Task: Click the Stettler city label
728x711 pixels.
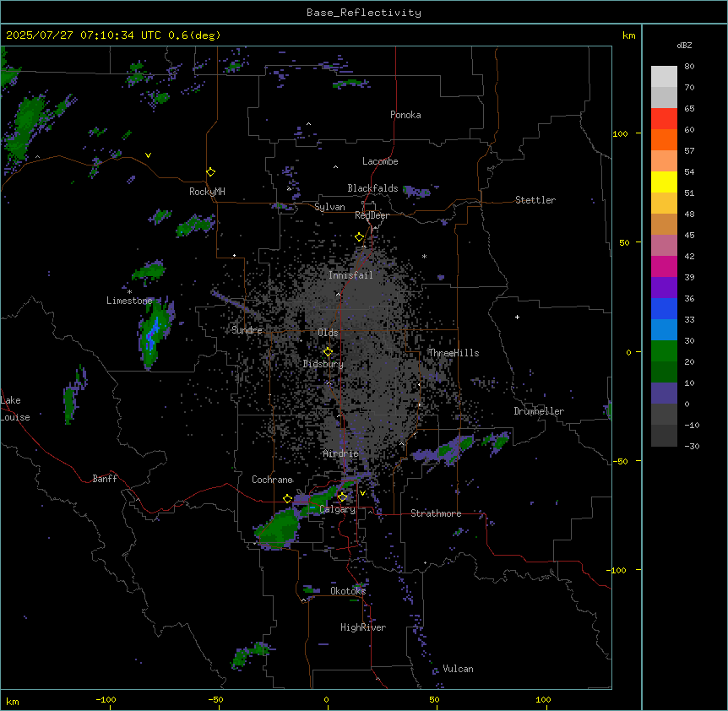Action: pos(535,200)
